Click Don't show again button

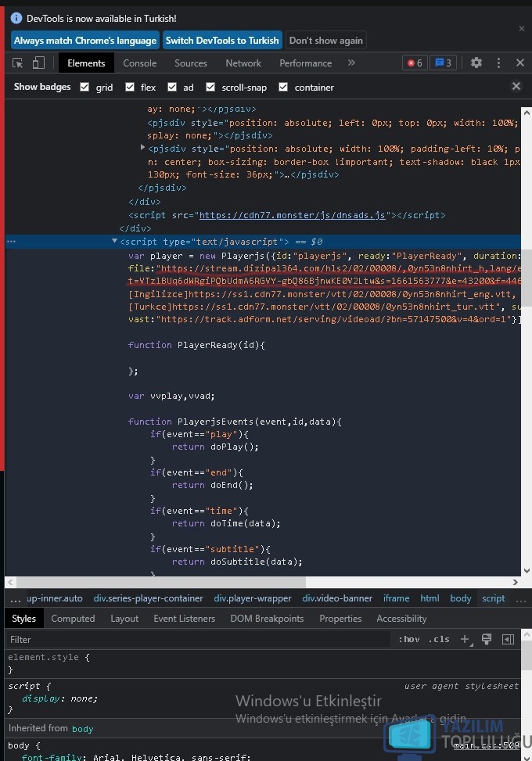click(326, 41)
